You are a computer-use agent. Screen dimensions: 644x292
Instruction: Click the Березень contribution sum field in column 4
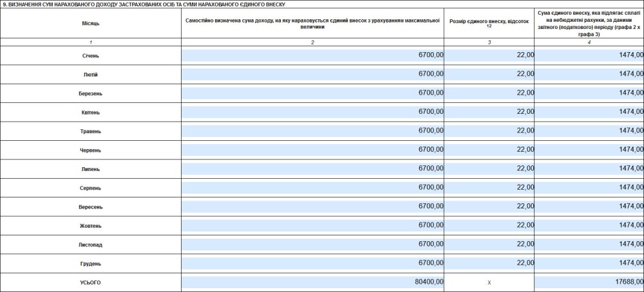click(x=589, y=93)
